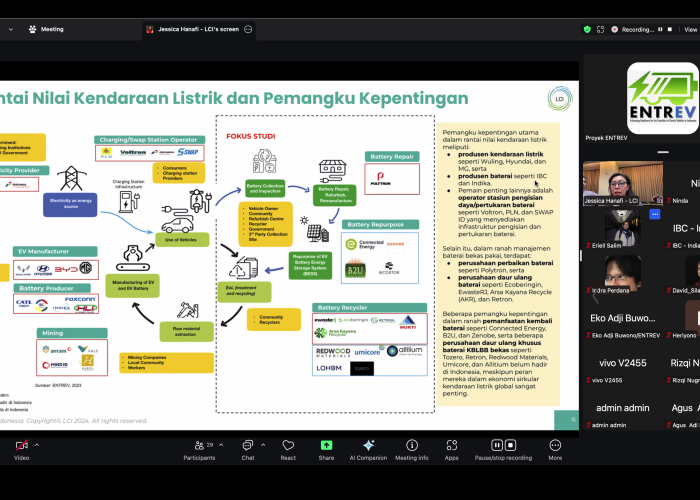Open Meeting info
Screen dimensions: 700x500
pyautogui.click(x=412, y=450)
